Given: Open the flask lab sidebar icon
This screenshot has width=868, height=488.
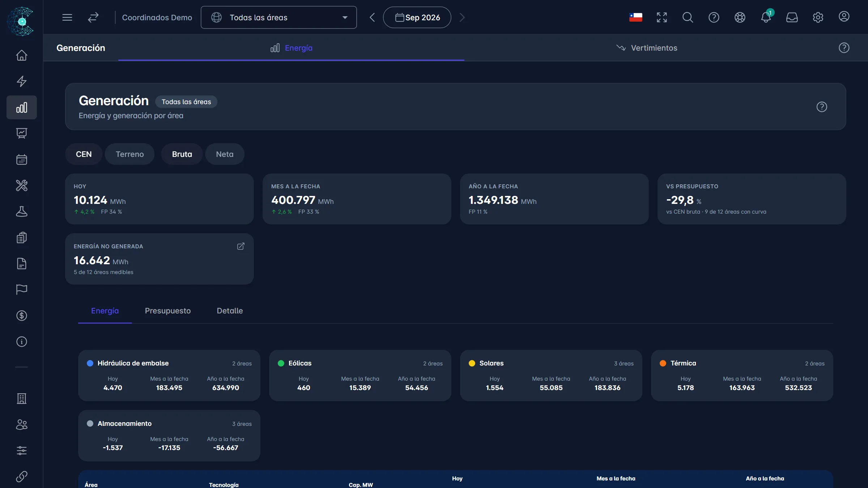Looking at the screenshot, I should (x=22, y=211).
